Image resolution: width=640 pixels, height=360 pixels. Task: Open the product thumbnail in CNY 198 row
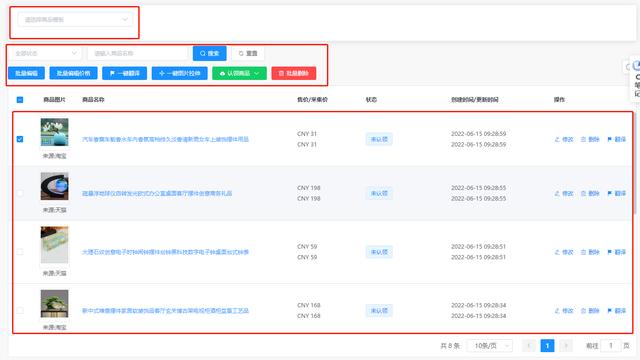click(x=54, y=186)
